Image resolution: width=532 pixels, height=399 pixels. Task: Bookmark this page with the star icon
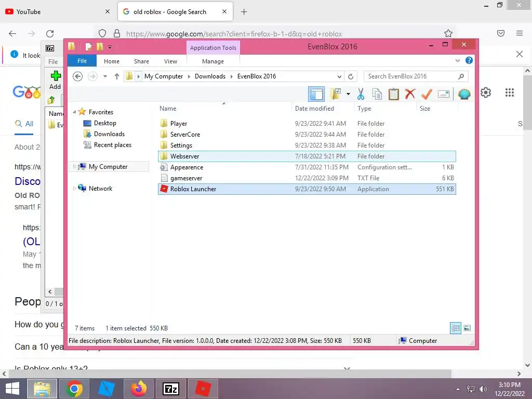[448, 33]
